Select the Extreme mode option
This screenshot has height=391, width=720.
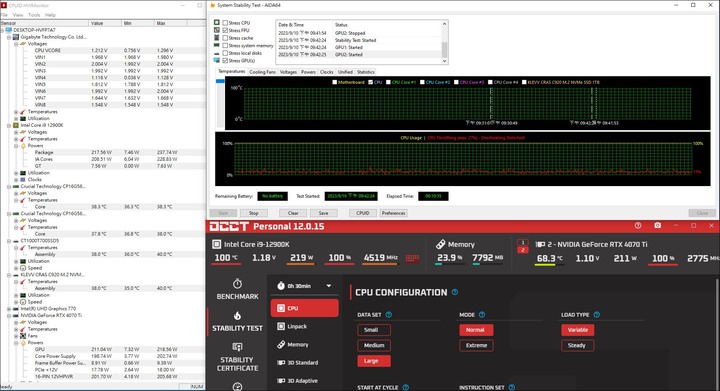(x=476, y=345)
